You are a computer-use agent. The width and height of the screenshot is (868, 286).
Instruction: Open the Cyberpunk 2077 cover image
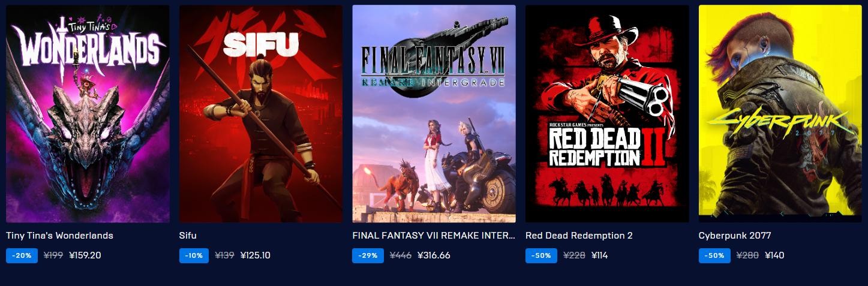(x=780, y=114)
